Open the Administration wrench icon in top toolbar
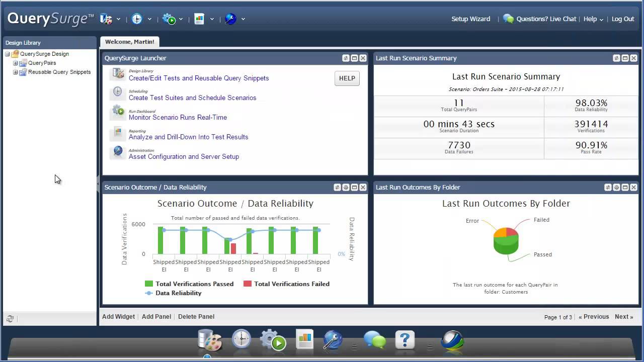This screenshot has width=644, height=362. 230,19
